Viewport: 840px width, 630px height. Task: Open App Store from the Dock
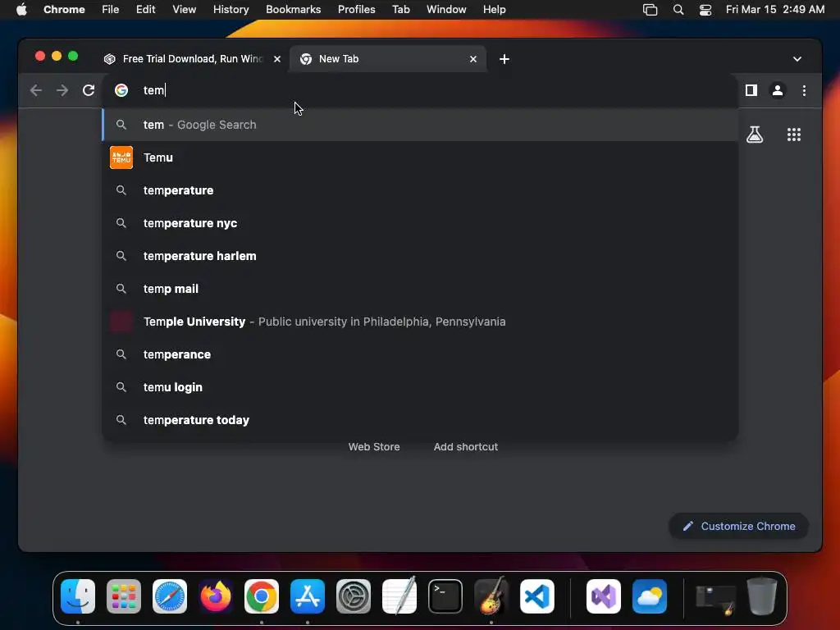tap(308, 596)
